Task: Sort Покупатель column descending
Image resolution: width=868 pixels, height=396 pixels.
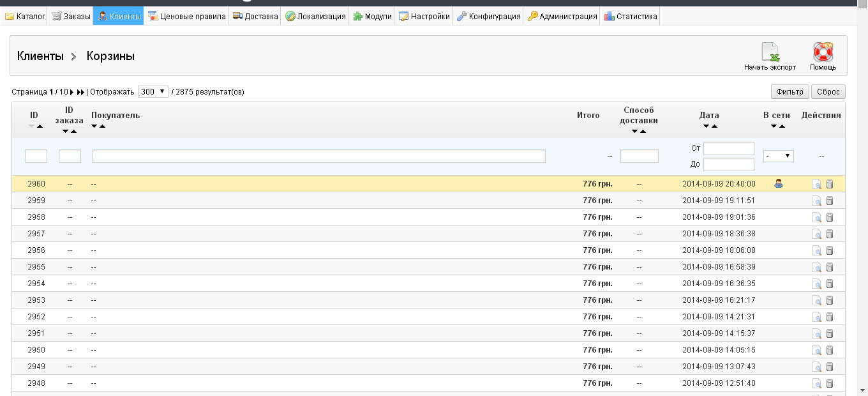Action: tap(94, 126)
